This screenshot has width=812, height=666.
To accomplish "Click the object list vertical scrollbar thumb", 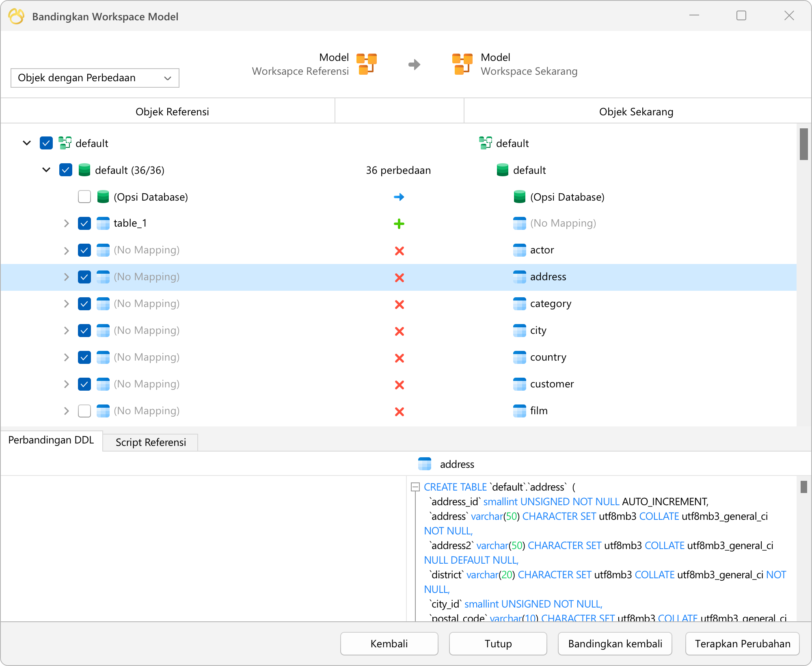I will click(804, 144).
